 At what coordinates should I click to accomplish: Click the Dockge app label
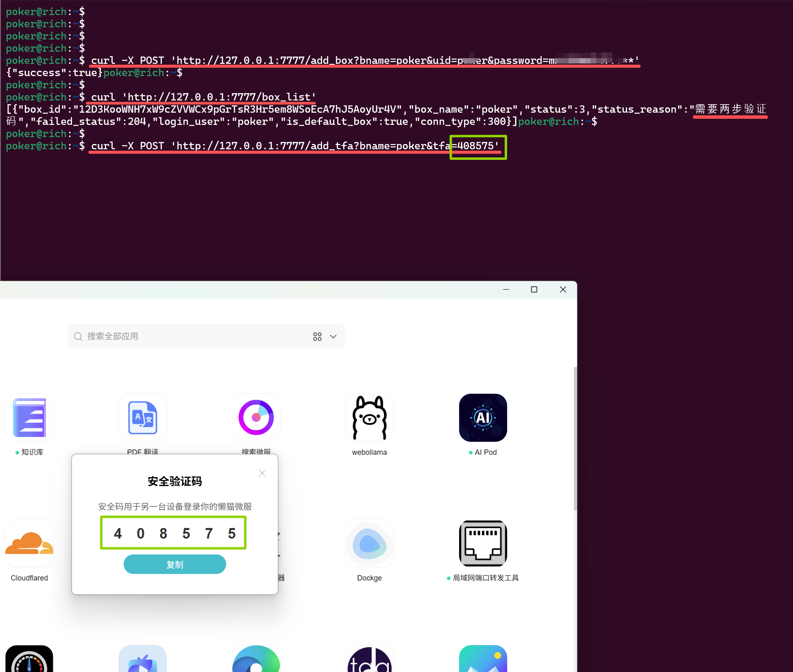370,578
